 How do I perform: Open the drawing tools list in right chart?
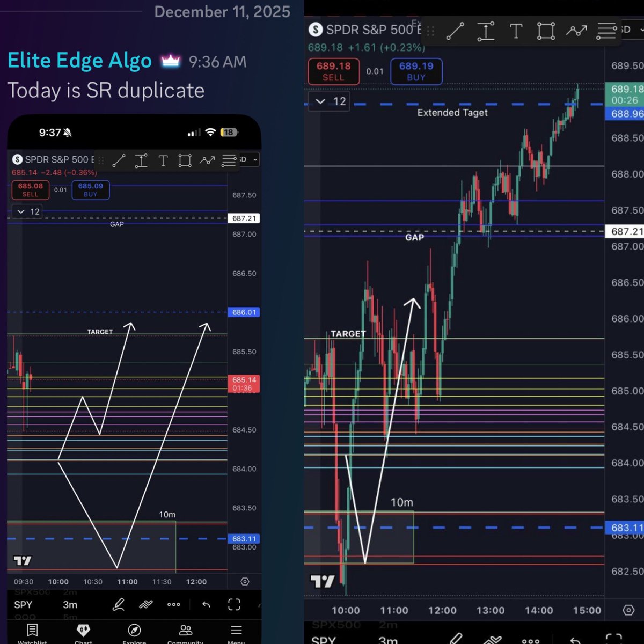[606, 31]
